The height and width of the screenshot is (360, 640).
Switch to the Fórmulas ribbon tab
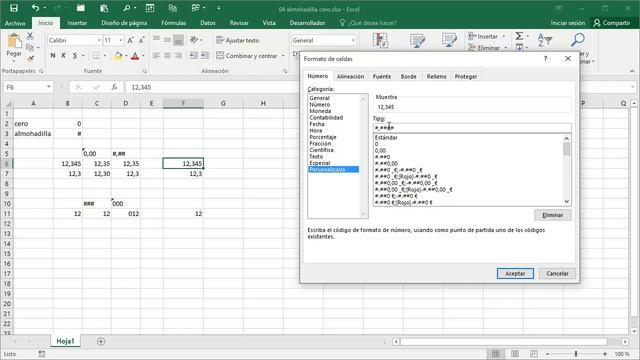(x=173, y=23)
